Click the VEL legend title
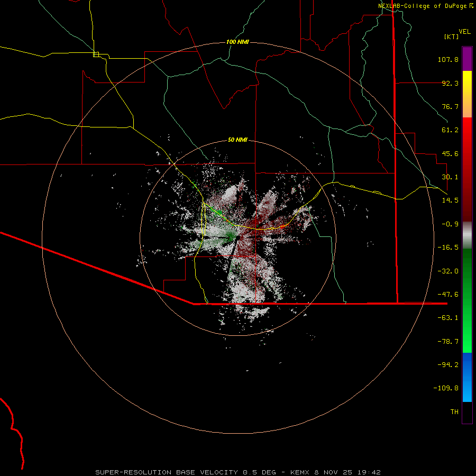Screen dimensions: 476x476 pyautogui.click(x=464, y=32)
